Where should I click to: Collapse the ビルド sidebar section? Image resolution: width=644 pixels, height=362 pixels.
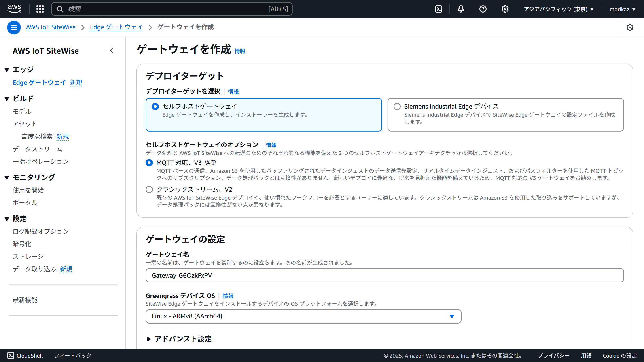pos(7,99)
